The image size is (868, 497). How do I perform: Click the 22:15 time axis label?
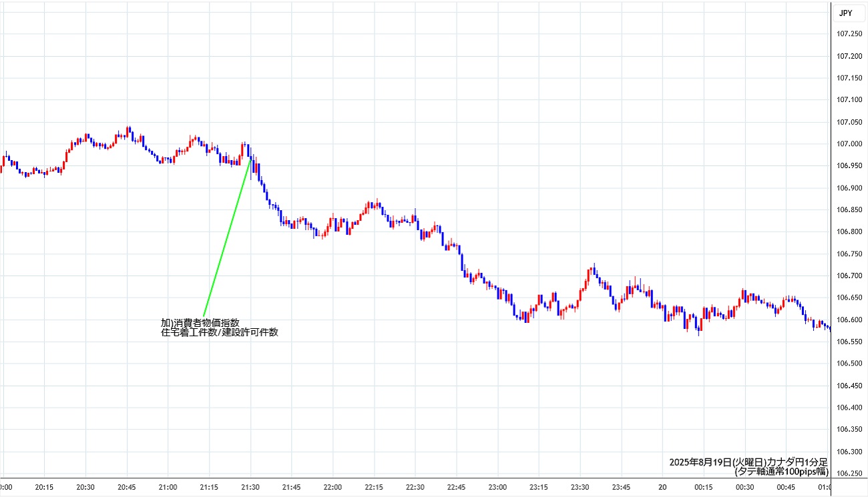coord(374,488)
